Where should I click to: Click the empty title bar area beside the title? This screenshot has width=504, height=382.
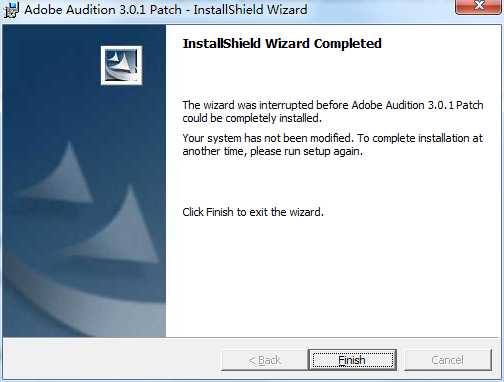pyautogui.click(x=380, y=10)
